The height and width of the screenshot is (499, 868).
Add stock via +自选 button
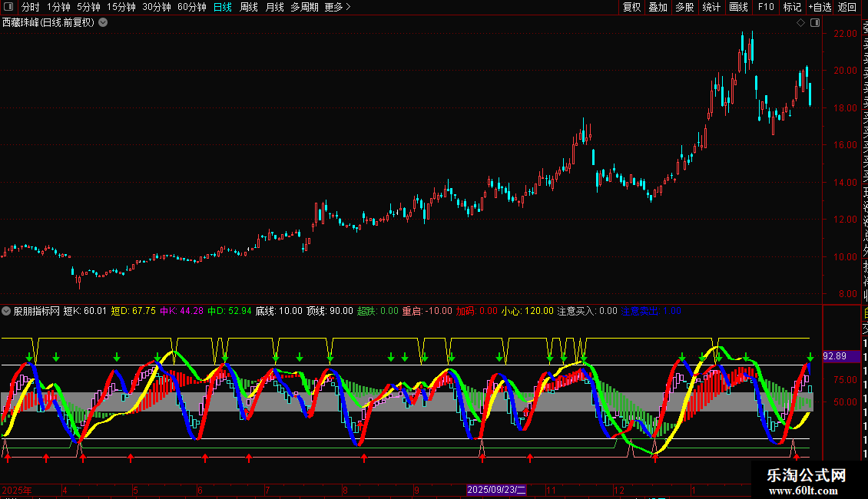[820, 8]
